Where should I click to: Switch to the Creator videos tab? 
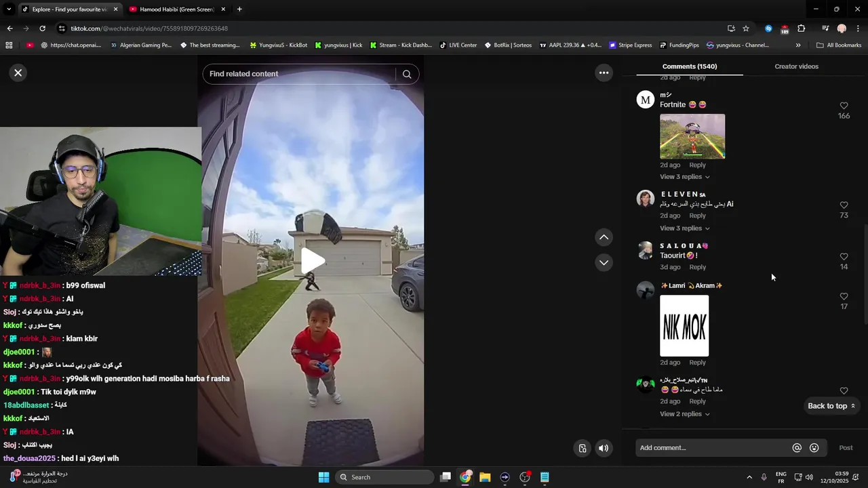[x=796, y=66]
